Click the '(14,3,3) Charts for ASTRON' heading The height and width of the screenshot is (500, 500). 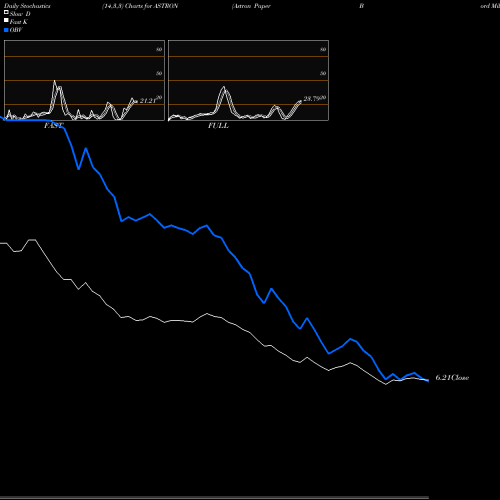pos(140,6)
